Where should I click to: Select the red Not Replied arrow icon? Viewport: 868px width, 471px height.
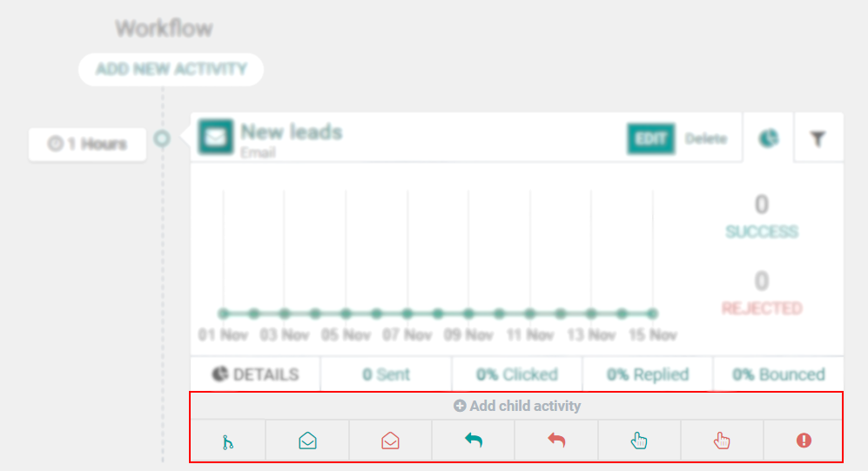[556, 441]
